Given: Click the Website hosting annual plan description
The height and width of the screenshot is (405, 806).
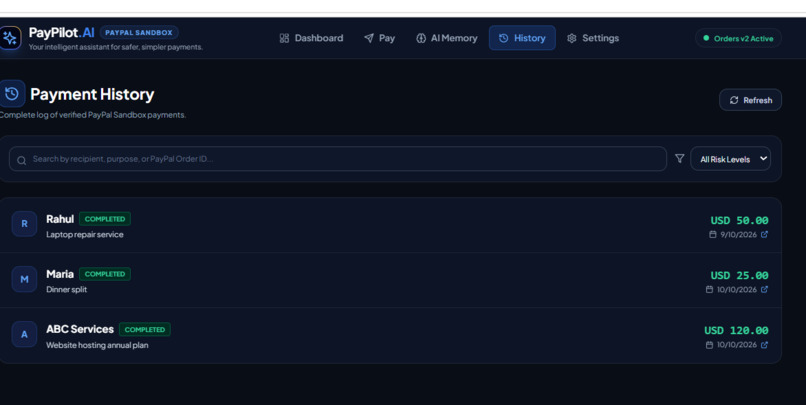Looking at the screenshot, I should 97,345.
